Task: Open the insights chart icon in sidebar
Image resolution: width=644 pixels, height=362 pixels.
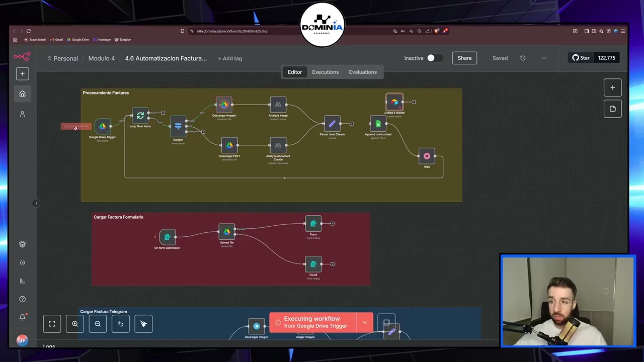Action: point(22,281)
